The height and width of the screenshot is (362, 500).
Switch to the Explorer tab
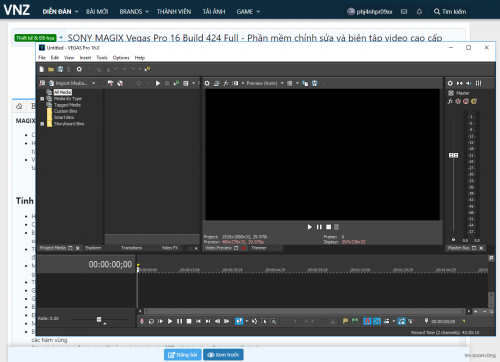(x=93, y=248)
